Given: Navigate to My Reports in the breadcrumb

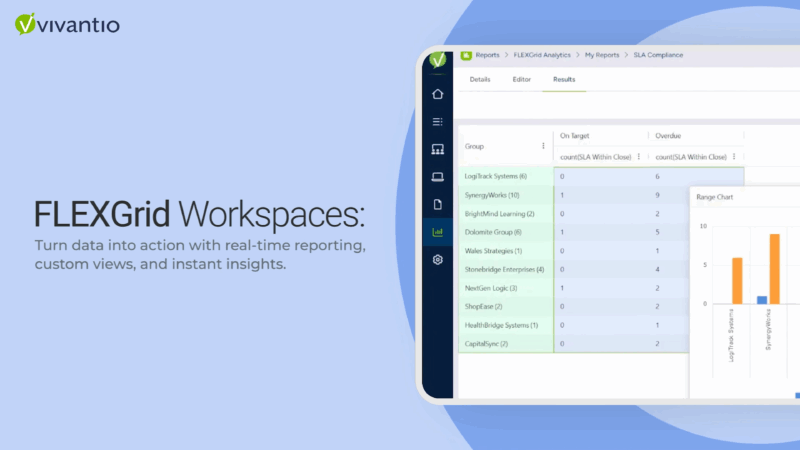Looking at the screenshot, I should coord(603,55).
